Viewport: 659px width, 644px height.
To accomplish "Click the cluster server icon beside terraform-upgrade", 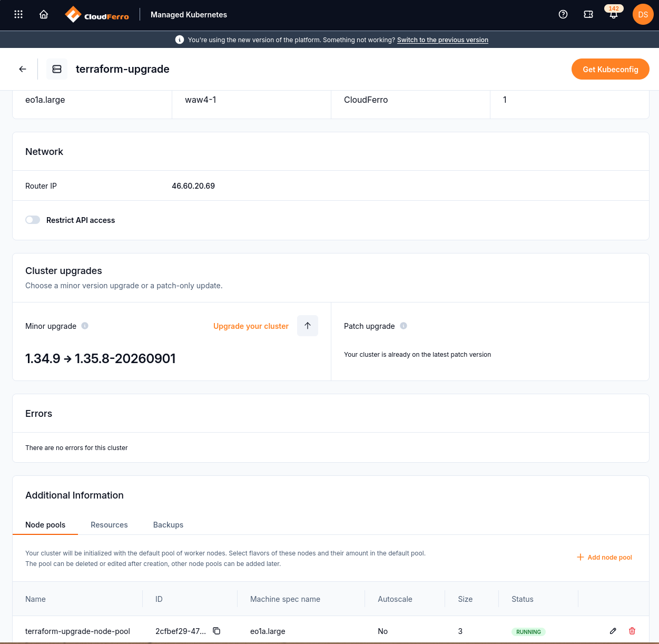I will click(x=57, y=69).
